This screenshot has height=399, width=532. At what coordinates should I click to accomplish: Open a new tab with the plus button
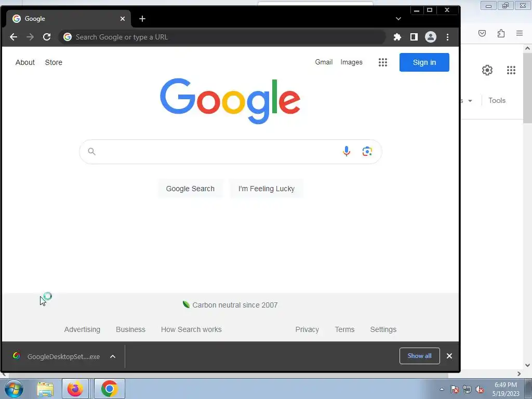click(142, 19)
